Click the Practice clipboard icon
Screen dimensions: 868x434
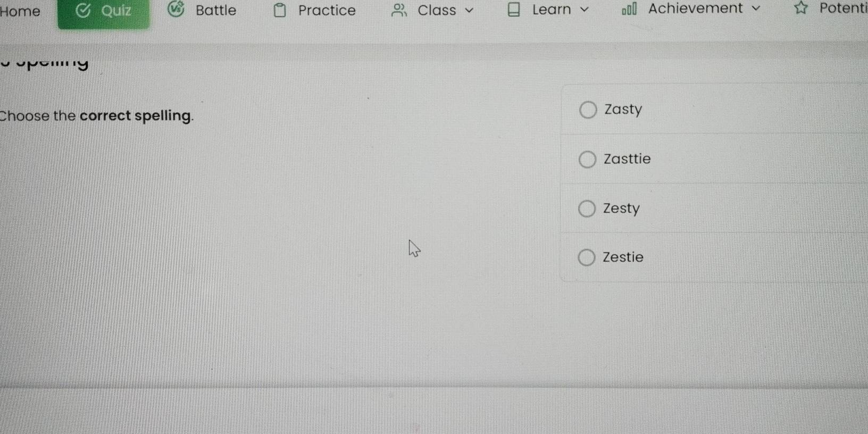point(280,10)
